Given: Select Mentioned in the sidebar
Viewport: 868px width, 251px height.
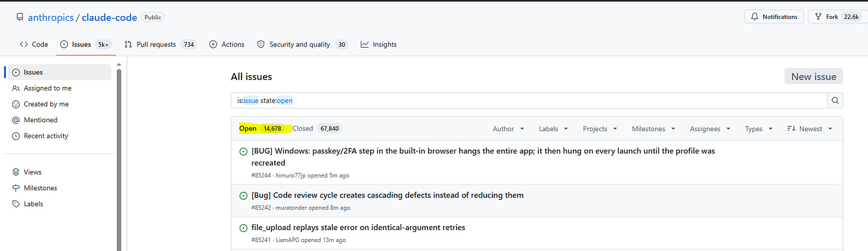Looking at the screenshot, I should point(41,120).
